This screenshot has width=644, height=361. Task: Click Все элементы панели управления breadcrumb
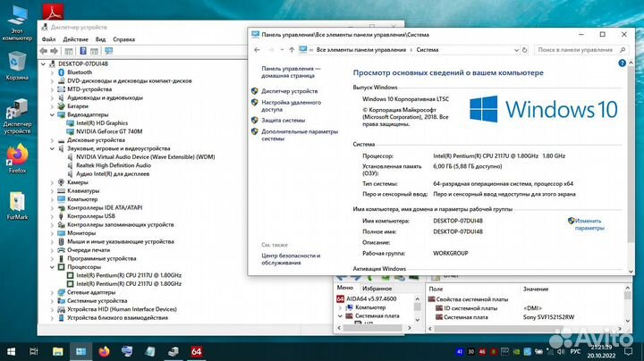[361, 50]
